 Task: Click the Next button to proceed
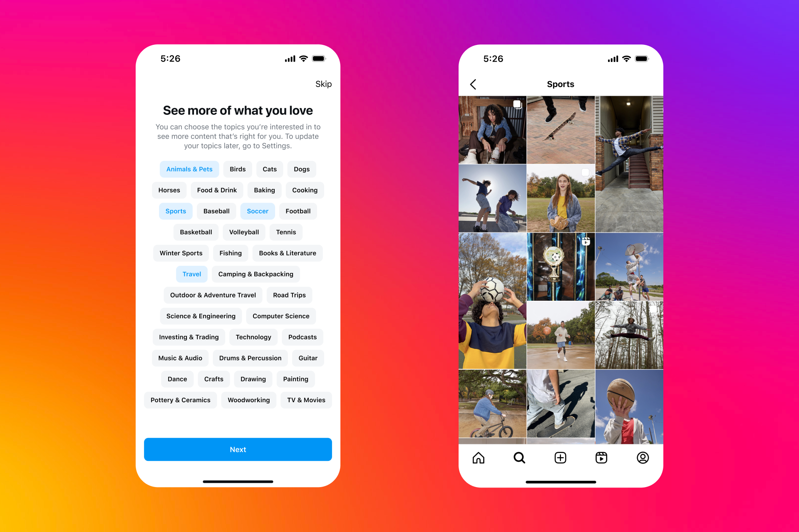237,449
